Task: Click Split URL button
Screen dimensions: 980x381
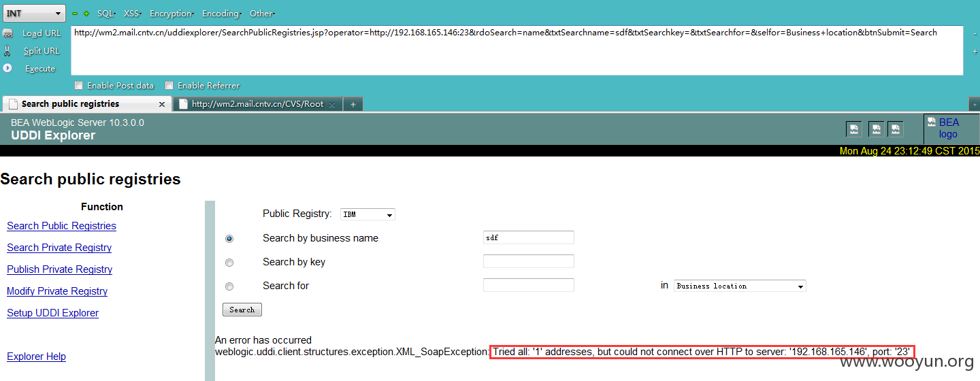Action: (42, 50)
